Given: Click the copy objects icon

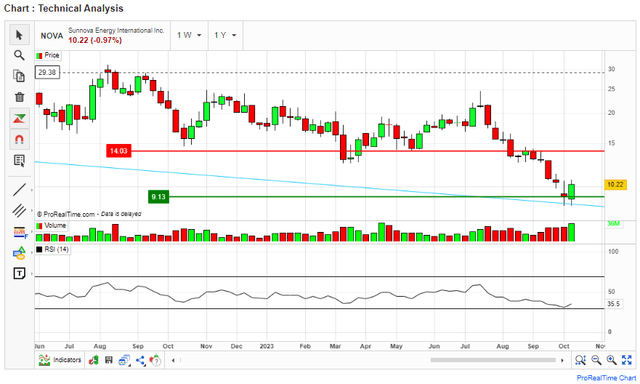Looking at the screenshot, I should click(19, 76).
